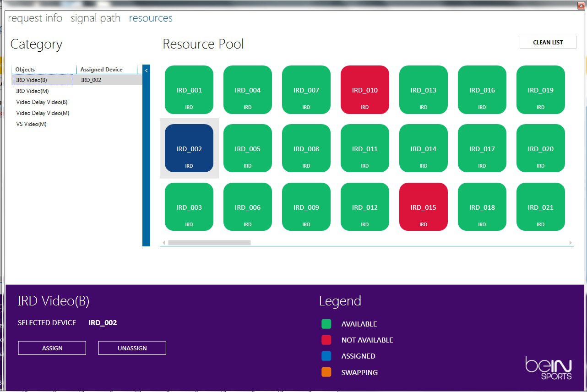Select the IRD_003 resource tile

189,207
